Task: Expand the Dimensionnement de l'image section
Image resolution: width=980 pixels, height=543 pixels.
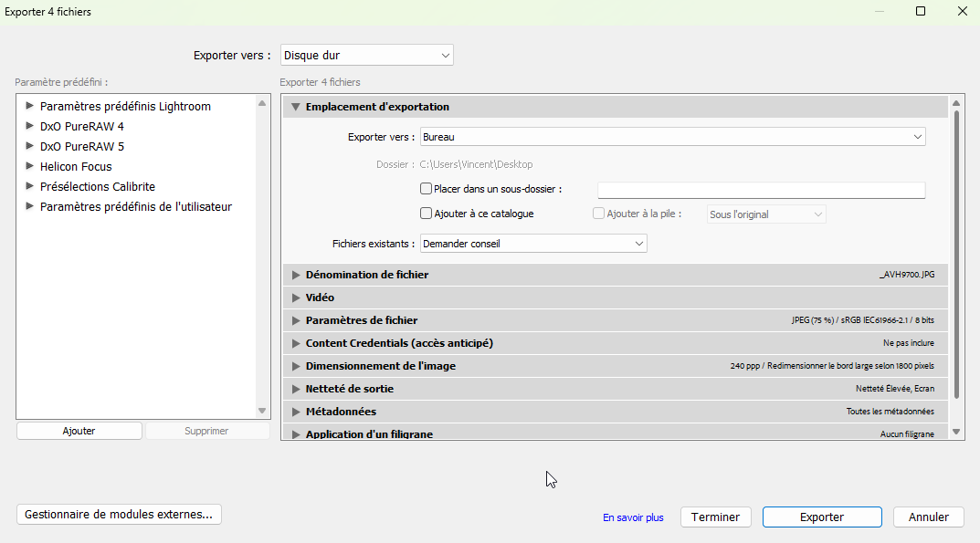Action: (x=296, y=366)
